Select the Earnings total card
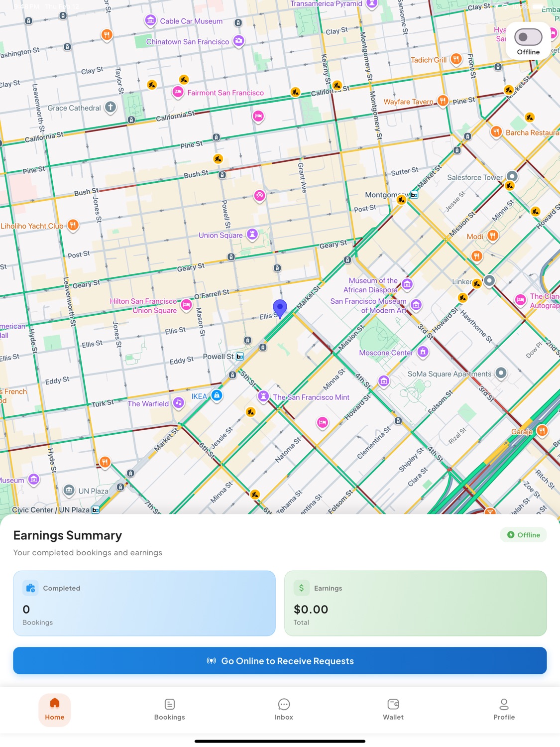560x747 pixels. coord(416,603)
